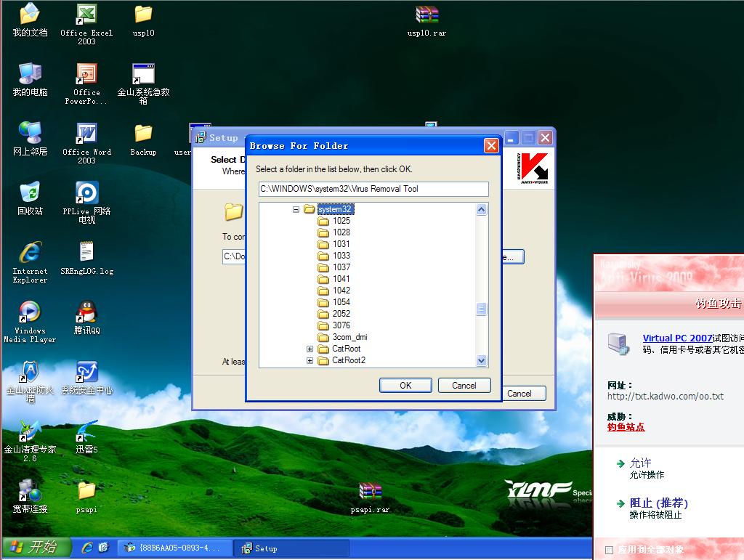The image size is (744, 560).
Task: Select the usp10.rar archive on the desktop
Action: [426, 16]
